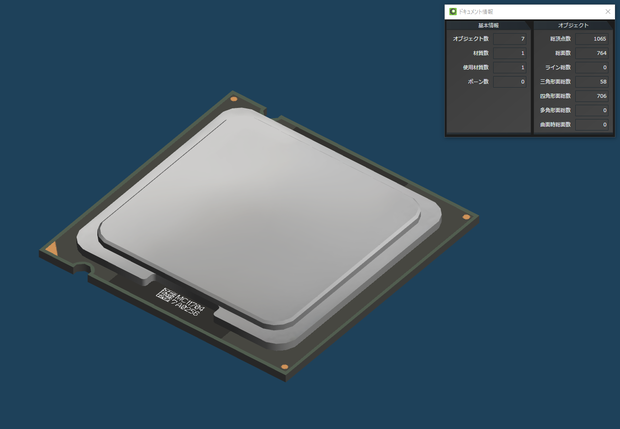Click the ボーン数 value field
Image resolution: width=620 pixels, height=429 pixels.
pyautogui.click(x=510, y=82)
